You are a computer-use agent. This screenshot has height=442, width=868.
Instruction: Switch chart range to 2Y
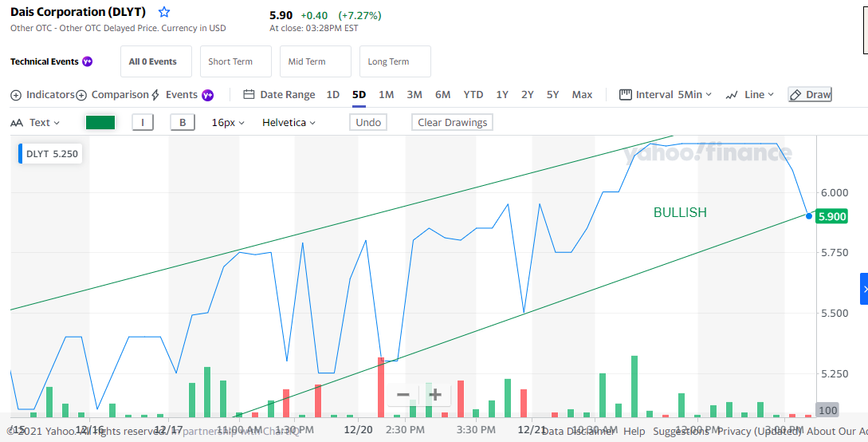click(528, 95)
